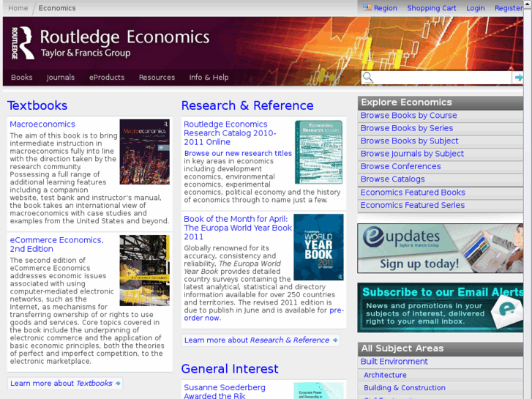This screenshot has height=399, width=532.
Task: Open the Shopping Cart
Action: point(432,8)
